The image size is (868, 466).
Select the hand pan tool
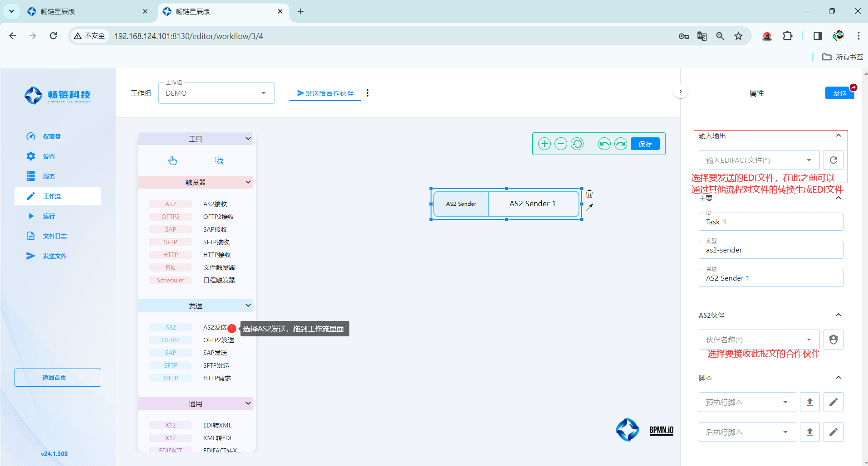tap(172, 160)
